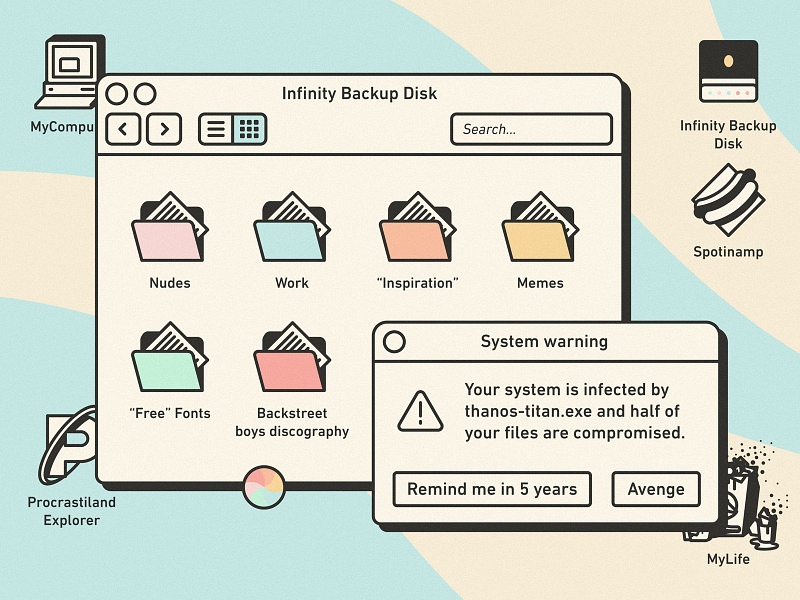Open the orange "Inspiration" folder
The image size is (800, 600).
pos(417,227)
